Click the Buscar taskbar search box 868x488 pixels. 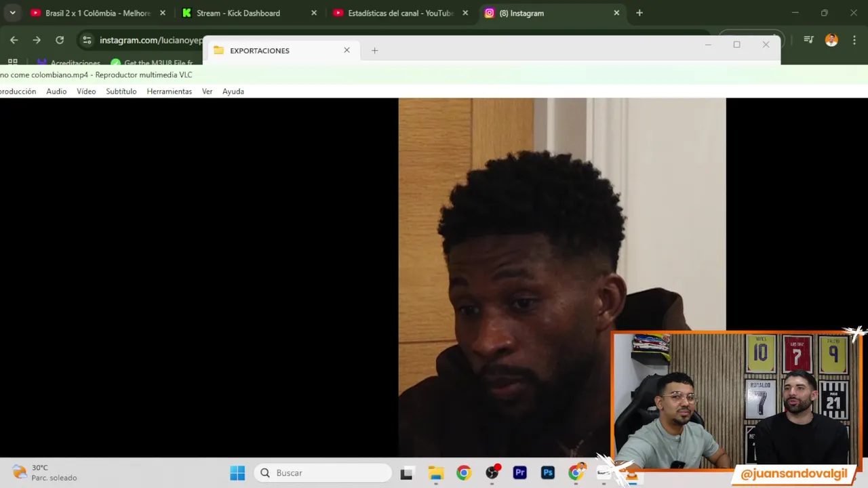point(323,473)
